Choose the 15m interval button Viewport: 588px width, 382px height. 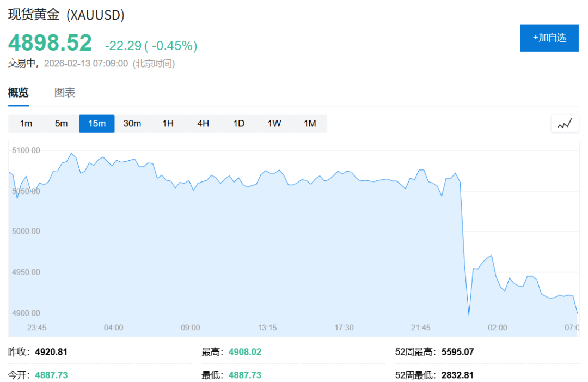coord(97,124)
